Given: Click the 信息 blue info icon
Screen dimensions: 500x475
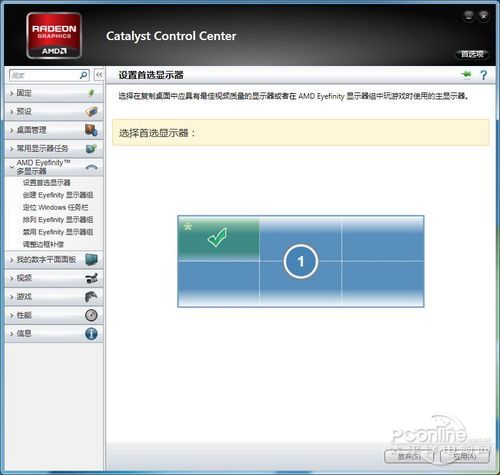Looking at the screenshot, I should click(91, 334).
